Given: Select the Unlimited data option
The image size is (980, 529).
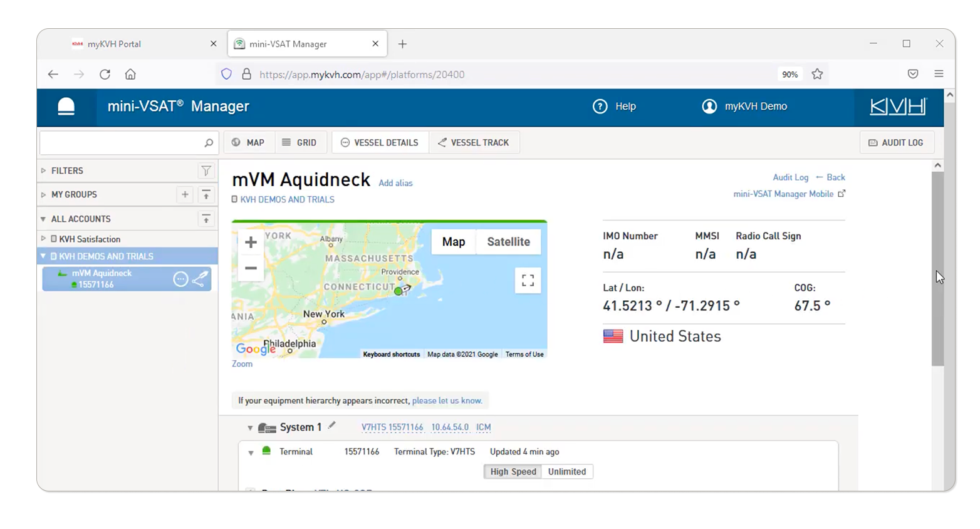Looking at the screenshot, I should tap(566, 472).
